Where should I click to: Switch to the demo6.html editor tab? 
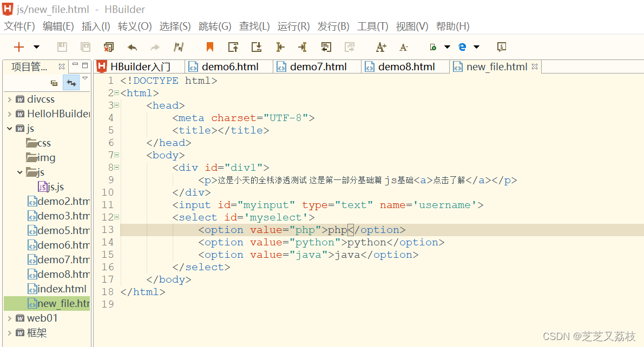click(x=229, y=67)
